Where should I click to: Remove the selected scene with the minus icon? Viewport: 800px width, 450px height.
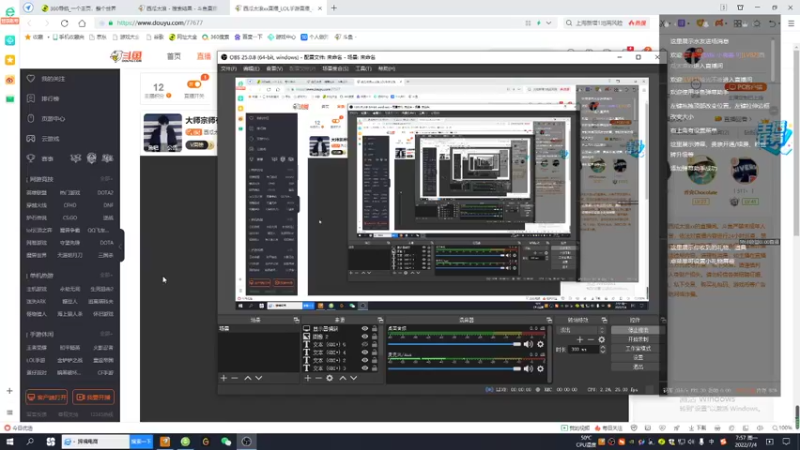click(235, 378)
